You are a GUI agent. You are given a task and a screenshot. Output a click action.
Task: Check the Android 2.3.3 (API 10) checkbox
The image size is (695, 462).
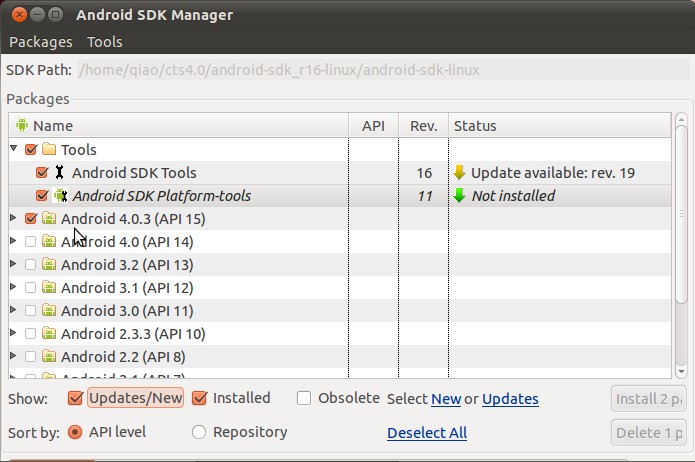(x=31, y=334)
